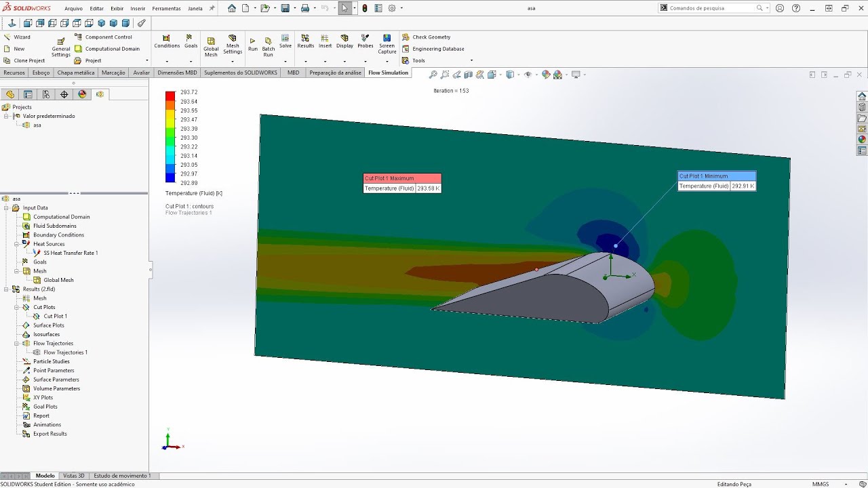868x488 pixels.
Task: Collapse the Heat Sources node
Action: tap(16, 244)
